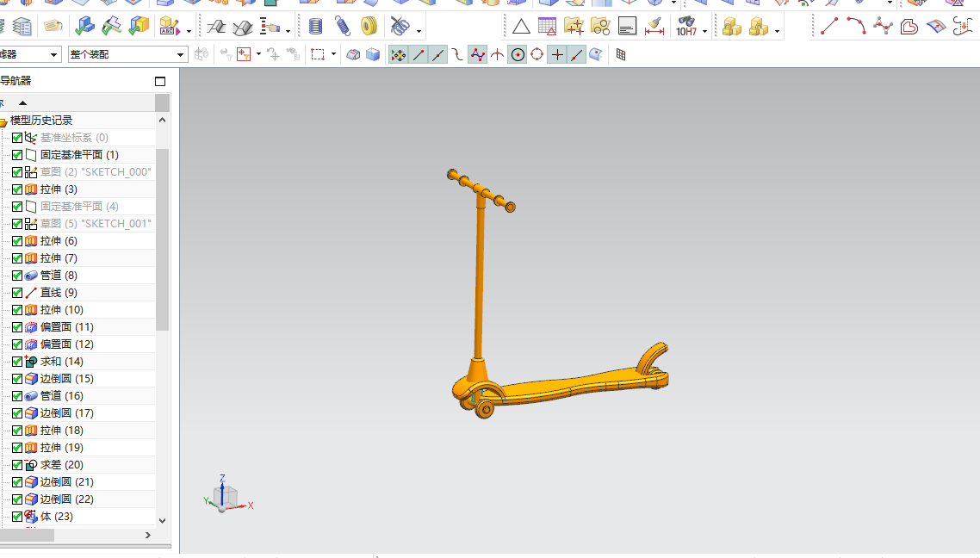
Task: Click the heart-shaped closed curve icon
Action: (909, 26)
